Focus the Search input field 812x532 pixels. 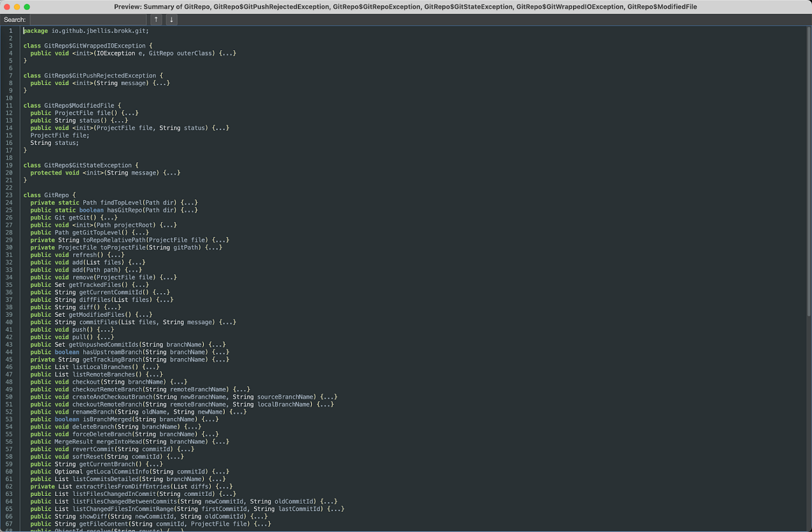tap(88, 20)
